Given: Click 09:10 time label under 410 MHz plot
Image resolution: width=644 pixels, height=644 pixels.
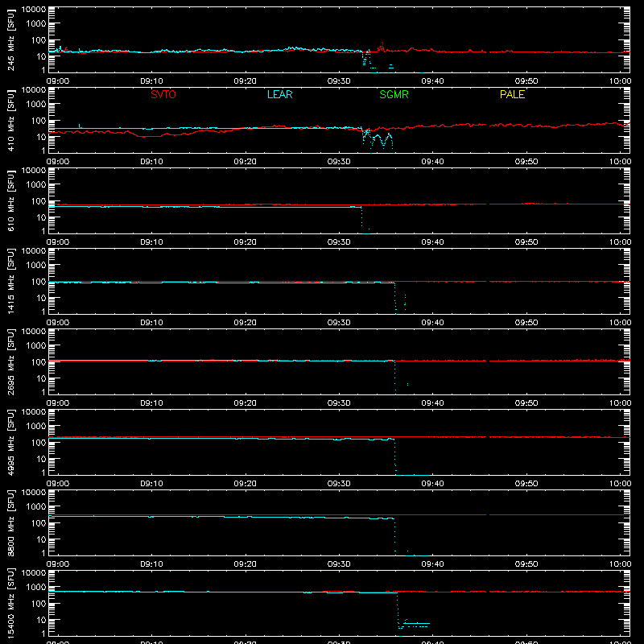Looking at the screenshot, I should pyautogui.click(x=151, y=162).
